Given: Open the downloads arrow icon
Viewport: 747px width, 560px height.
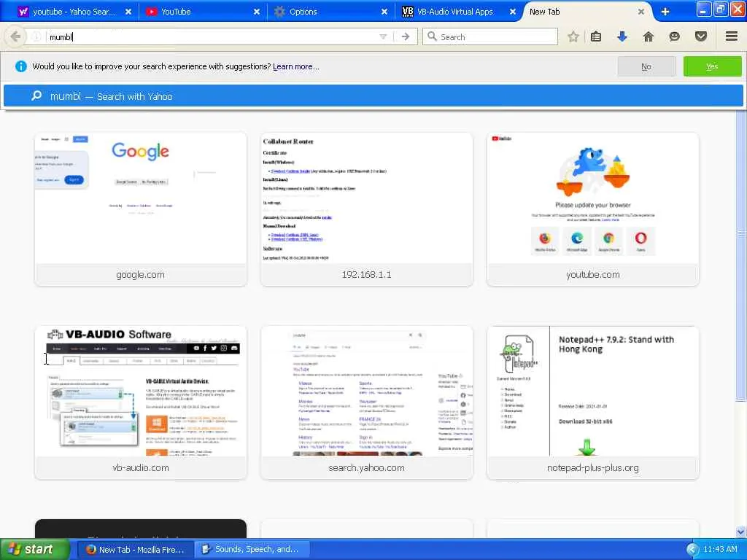Looking at the screenshot, I should click(622, 36).
